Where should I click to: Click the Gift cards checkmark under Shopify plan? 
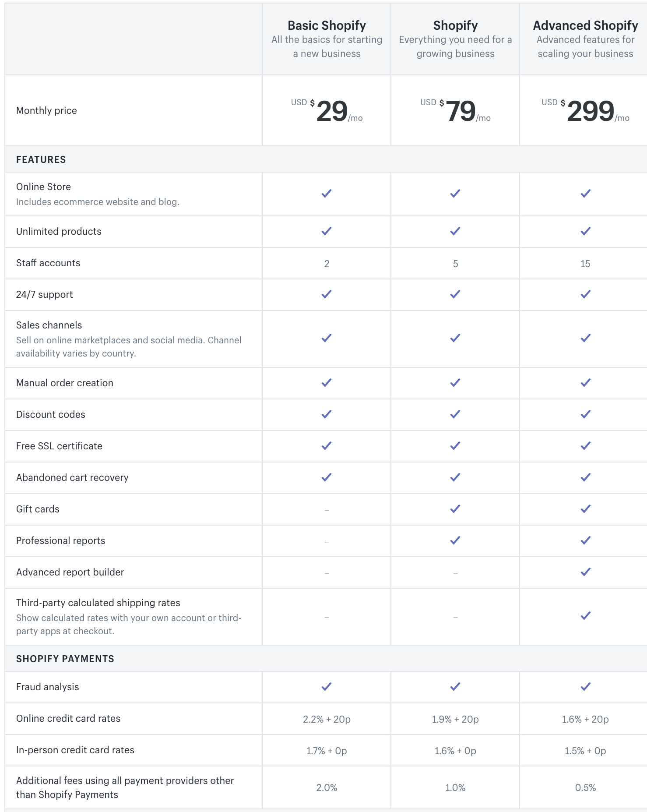click(455, 509)
